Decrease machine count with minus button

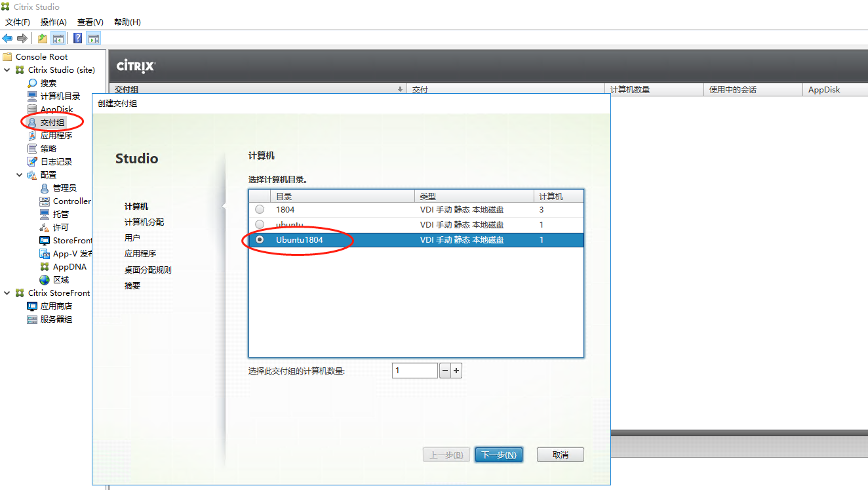[x=444, y=371]
